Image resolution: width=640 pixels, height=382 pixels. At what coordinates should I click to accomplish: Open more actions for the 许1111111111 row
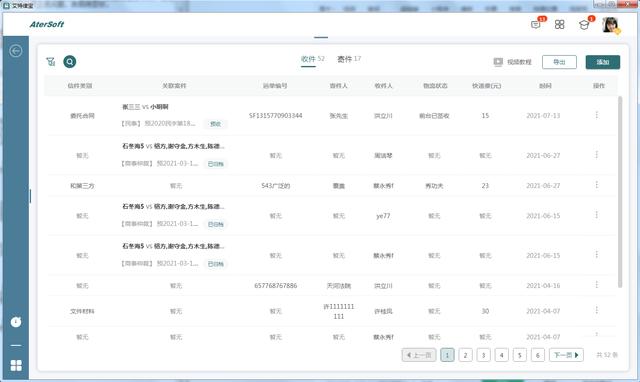point(597,310)
